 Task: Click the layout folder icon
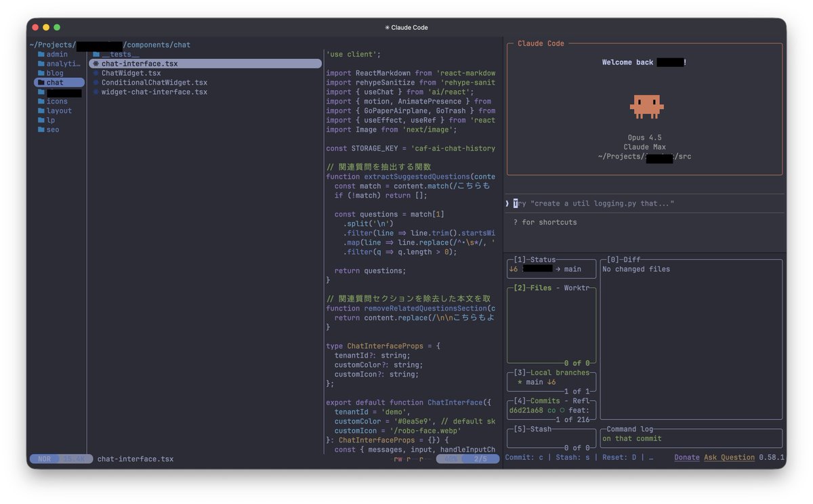[42, 110]
